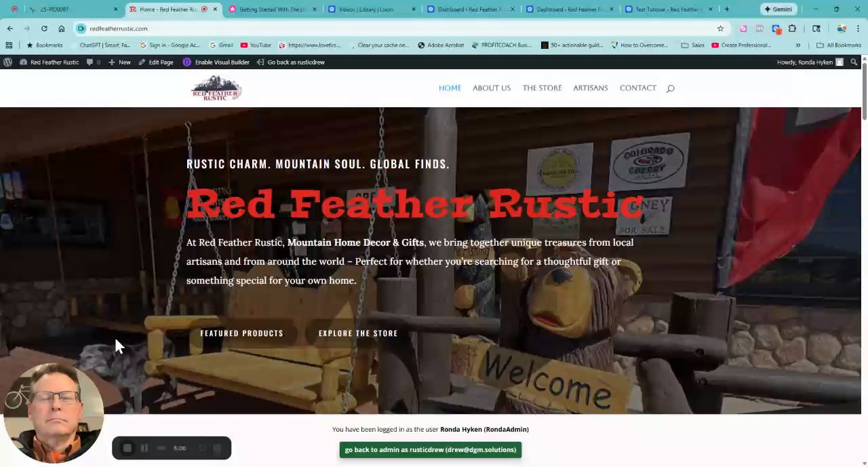Switch to the 25-PID0087 tab

[74, 10]
